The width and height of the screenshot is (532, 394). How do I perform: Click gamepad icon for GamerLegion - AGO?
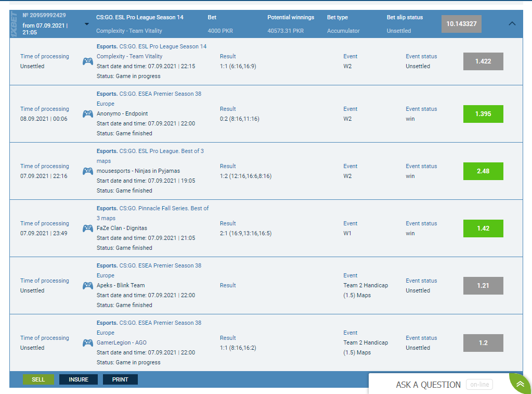[x=88, y=342]
